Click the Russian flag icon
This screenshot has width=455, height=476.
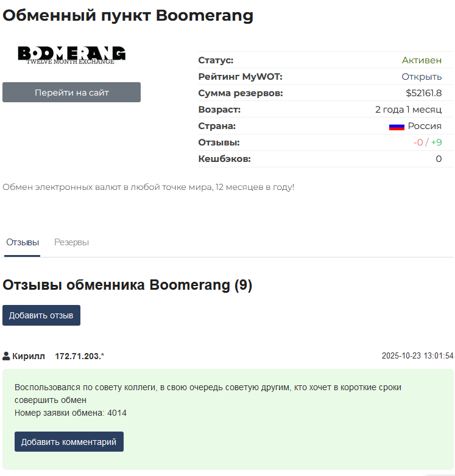pos(397,127)
